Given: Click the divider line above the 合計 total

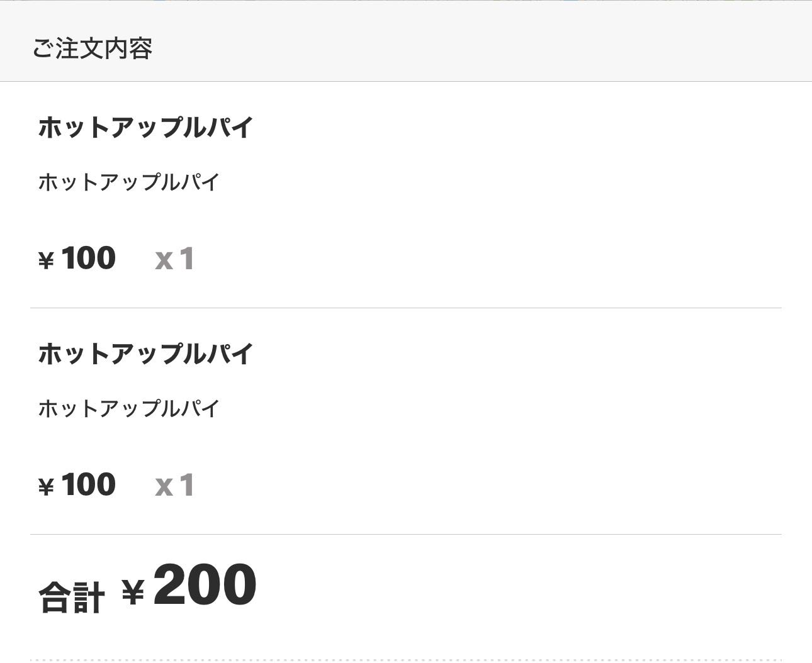Looking at the screenshot, I should pos(406,535).
